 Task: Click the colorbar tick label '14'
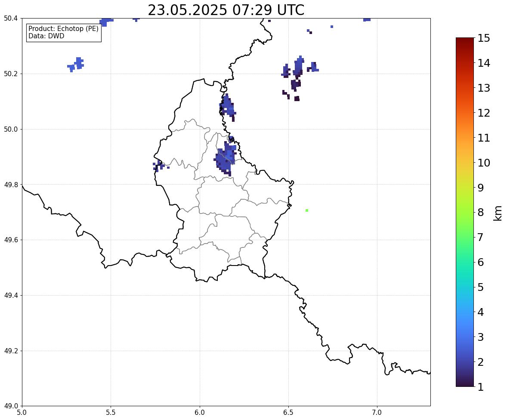point(484,63)
